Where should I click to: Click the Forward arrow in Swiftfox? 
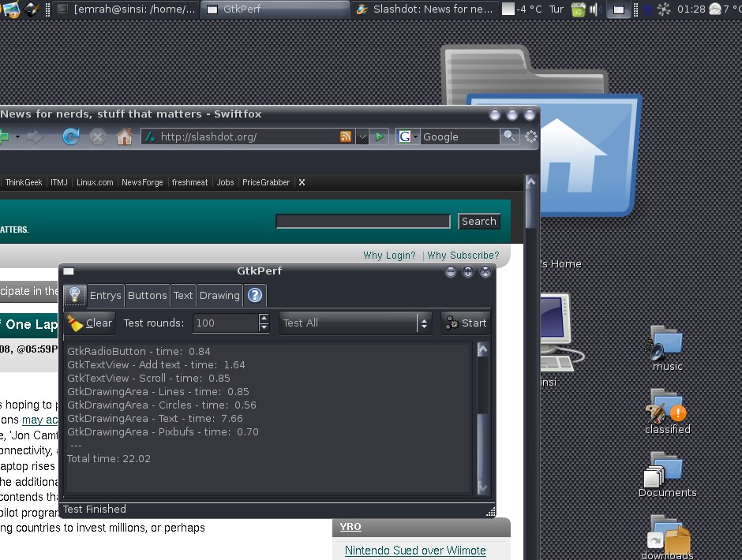(x=35, y=137)
